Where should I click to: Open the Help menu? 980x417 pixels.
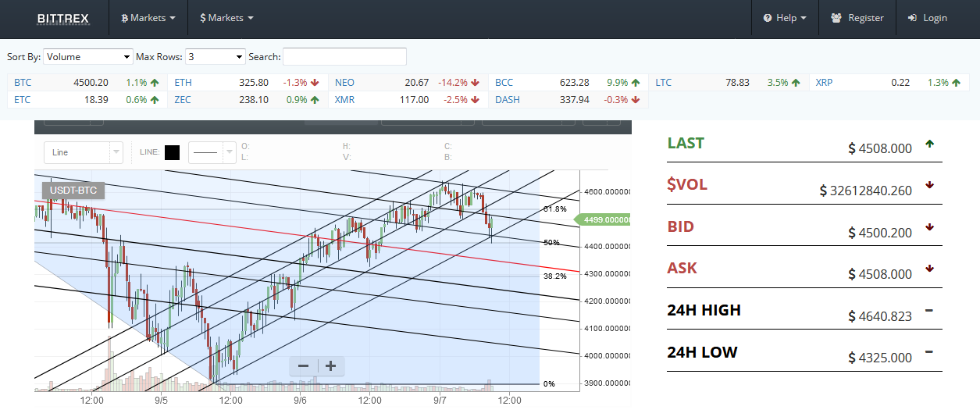(x=785, y=17)
